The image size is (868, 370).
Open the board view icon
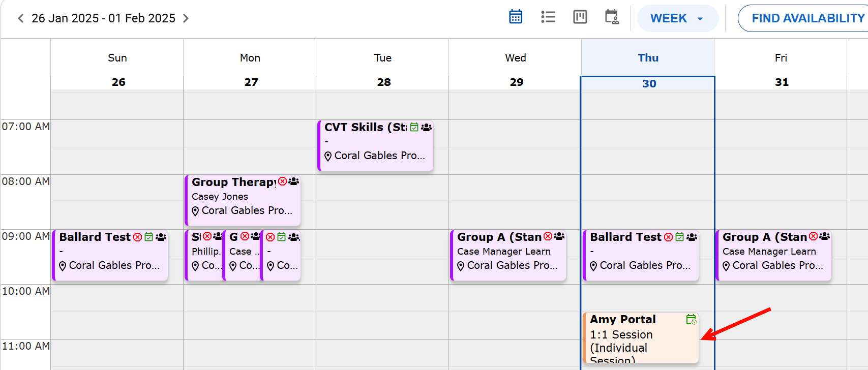click(580, 17)
